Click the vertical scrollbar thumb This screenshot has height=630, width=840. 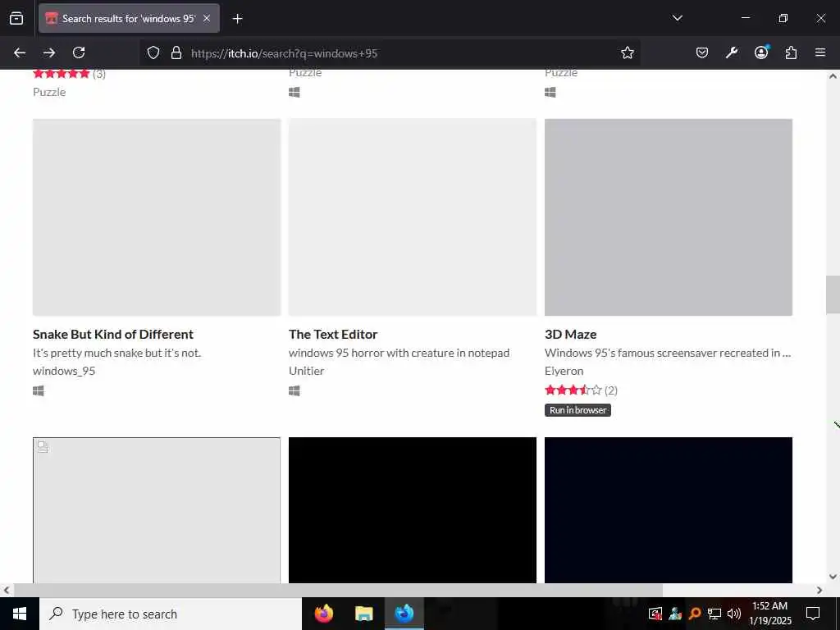pos(833,294)
